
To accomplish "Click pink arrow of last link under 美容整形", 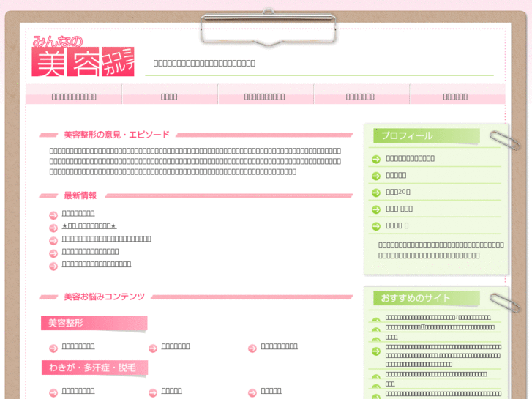I will click(252, 348).
